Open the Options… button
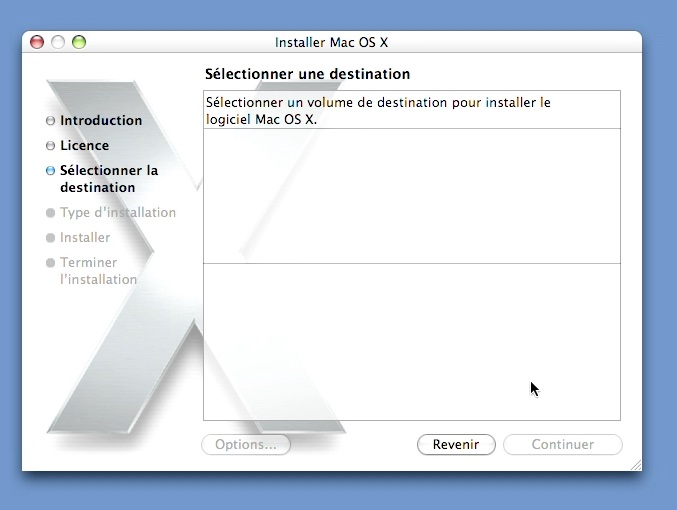 [x=246, y=444]
